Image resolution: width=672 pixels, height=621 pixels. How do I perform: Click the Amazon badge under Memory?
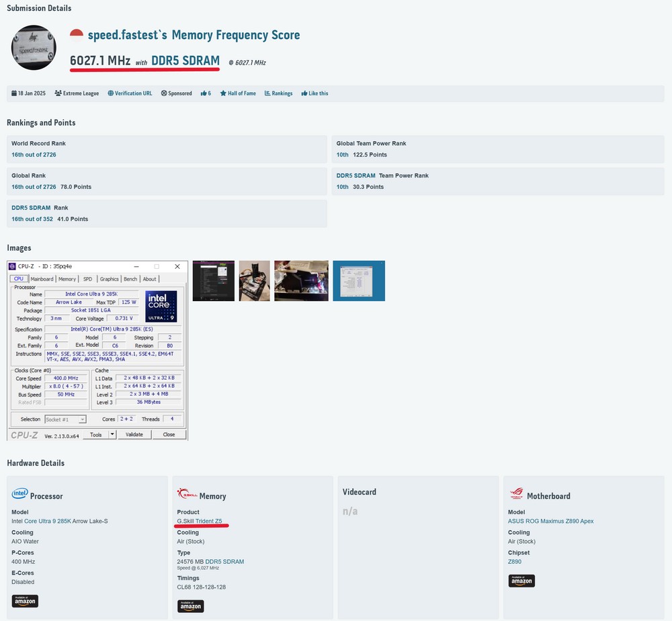pyautogui.click(x=191, y=606)
